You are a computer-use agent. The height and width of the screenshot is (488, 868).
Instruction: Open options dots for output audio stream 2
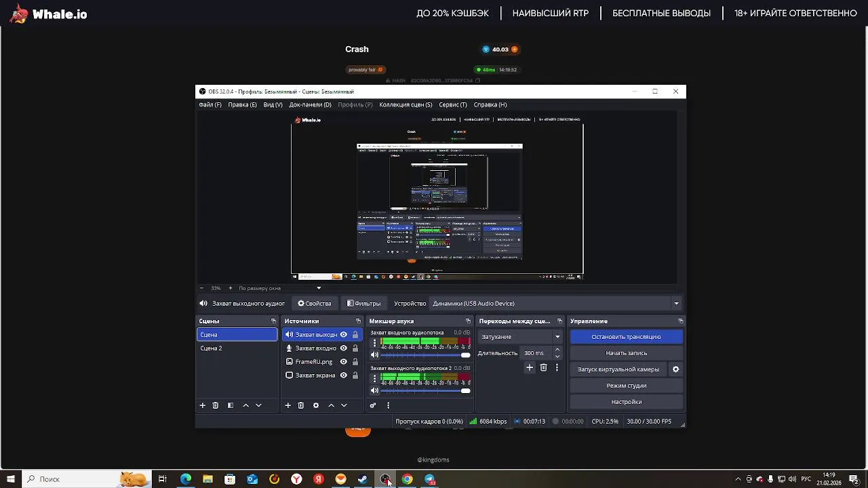(374, 378)
